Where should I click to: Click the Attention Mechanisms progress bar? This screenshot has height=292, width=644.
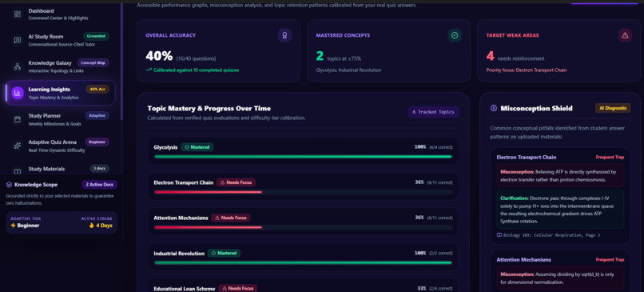click(x=303, y=227)
